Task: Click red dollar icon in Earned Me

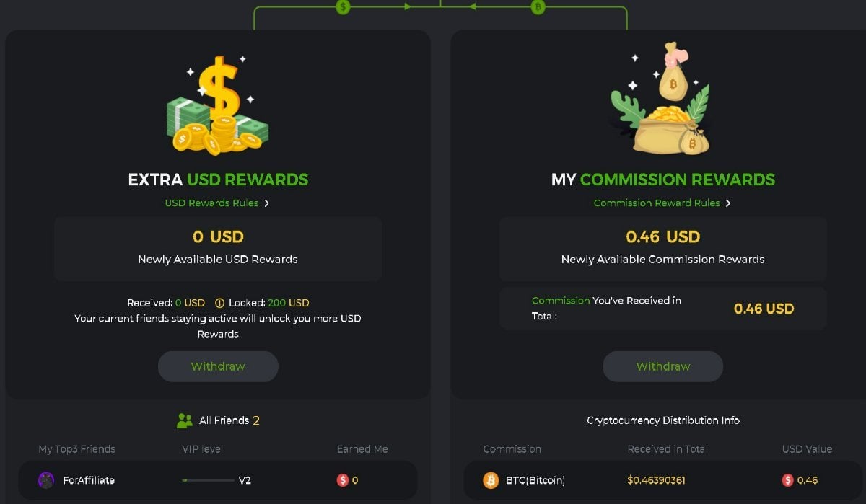Action: coord(343,480)
